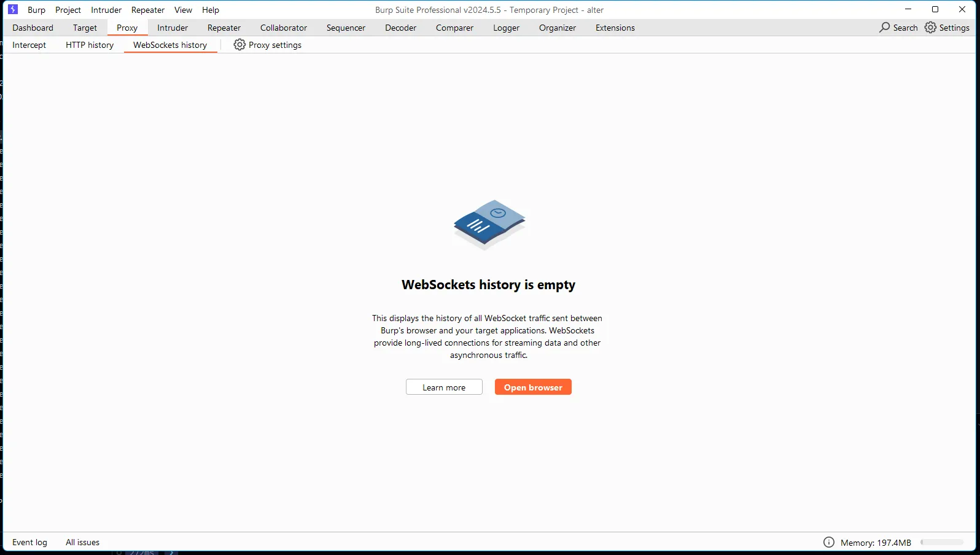Image resolution: width=980 pixels, height=555 pixels.
Task: Open the Collaborator tab
Action: coord(284,28)
